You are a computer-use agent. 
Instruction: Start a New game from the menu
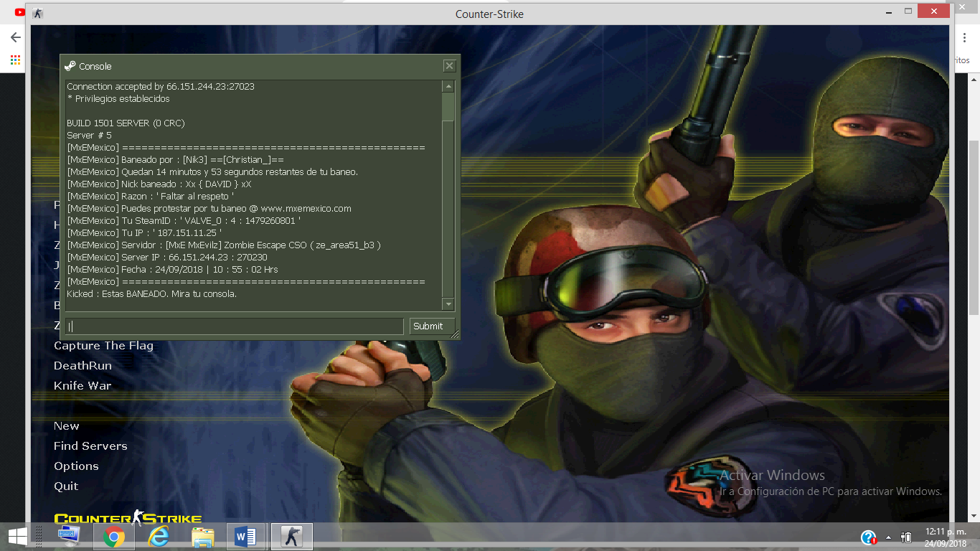click(67, 426)
